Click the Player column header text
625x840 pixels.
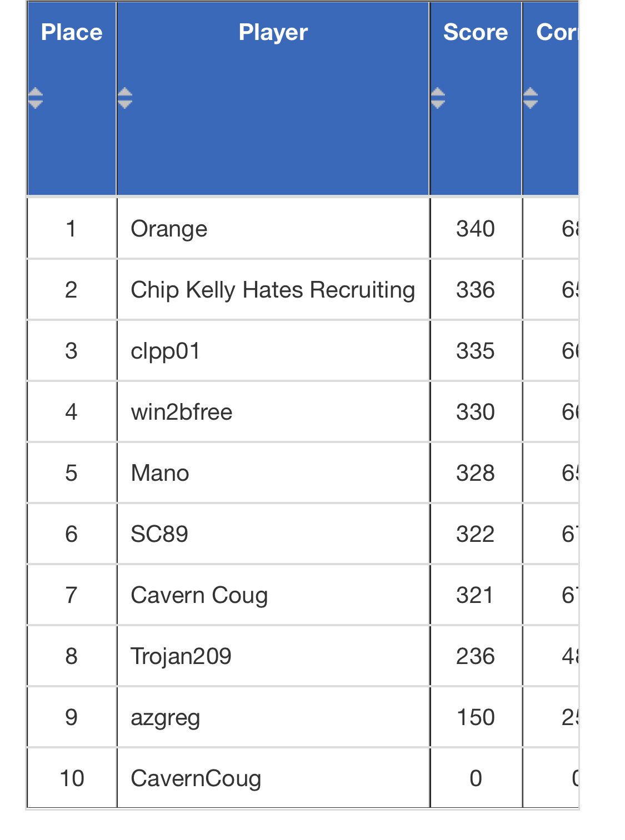[273, 32]
